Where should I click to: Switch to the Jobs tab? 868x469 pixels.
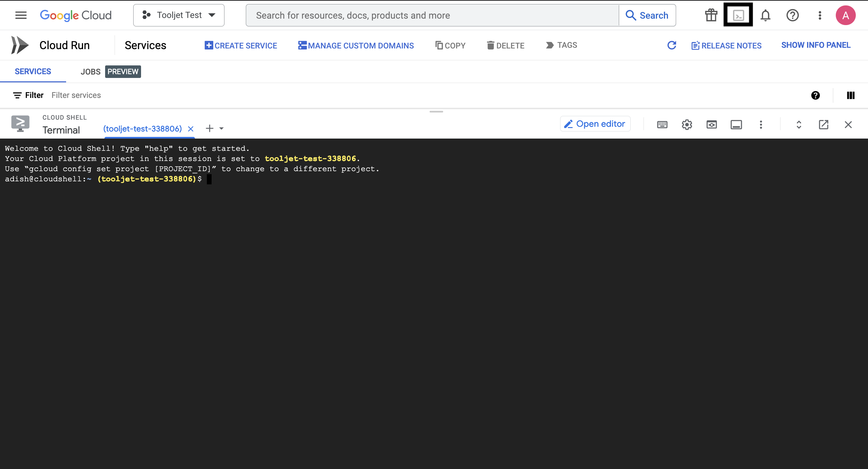click(91, 72)
